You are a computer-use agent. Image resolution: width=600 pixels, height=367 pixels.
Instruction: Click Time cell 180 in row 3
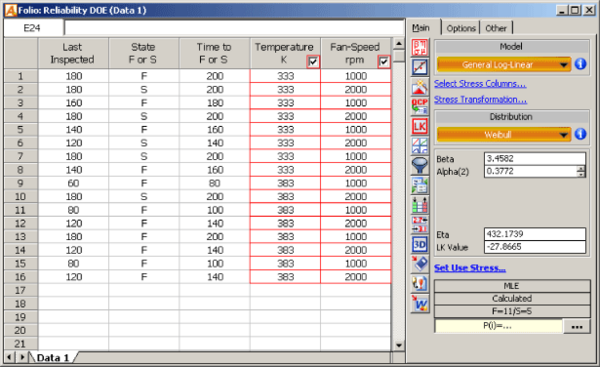215,103
